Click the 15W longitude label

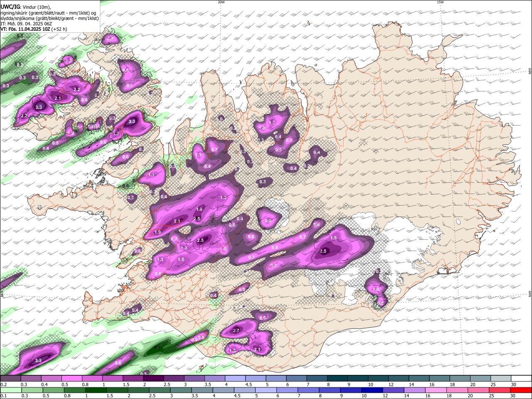(x=440, y=2)
